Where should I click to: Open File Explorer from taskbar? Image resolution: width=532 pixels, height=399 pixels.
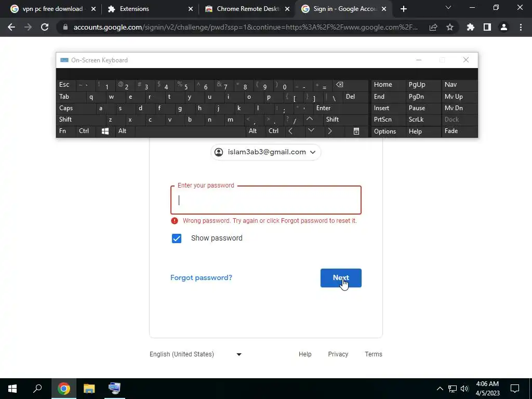coord(89,389)
